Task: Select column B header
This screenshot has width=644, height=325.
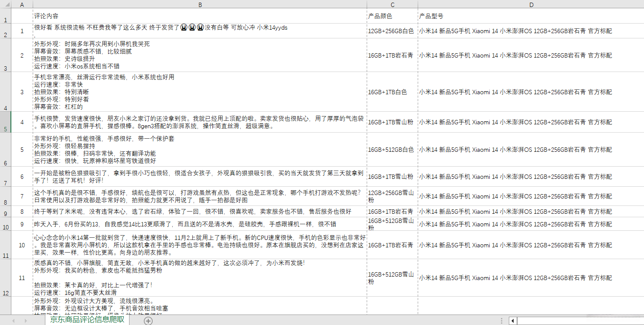Action: click(200, 4)
